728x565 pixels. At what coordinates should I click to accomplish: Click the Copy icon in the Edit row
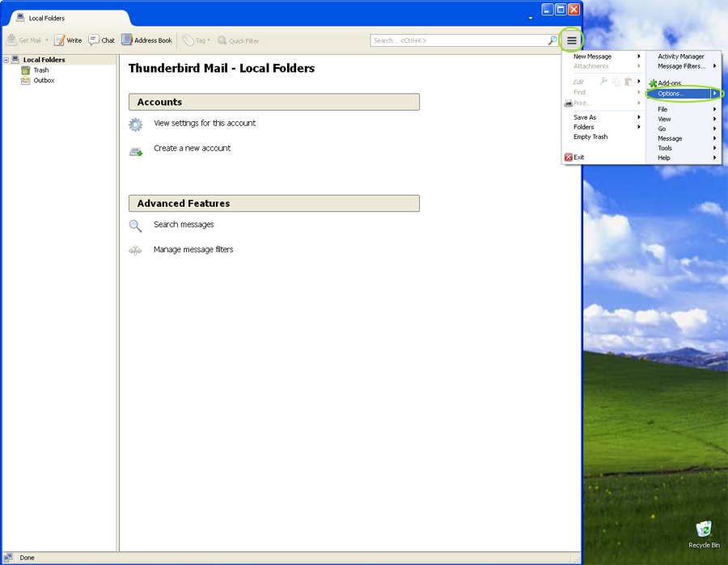[x=616, y=82]
